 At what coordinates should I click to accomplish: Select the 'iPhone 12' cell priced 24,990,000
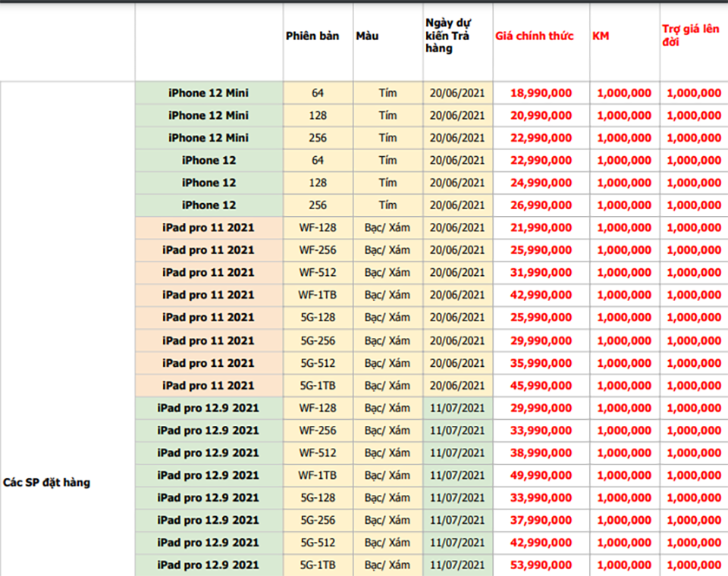tap(209, 183)
